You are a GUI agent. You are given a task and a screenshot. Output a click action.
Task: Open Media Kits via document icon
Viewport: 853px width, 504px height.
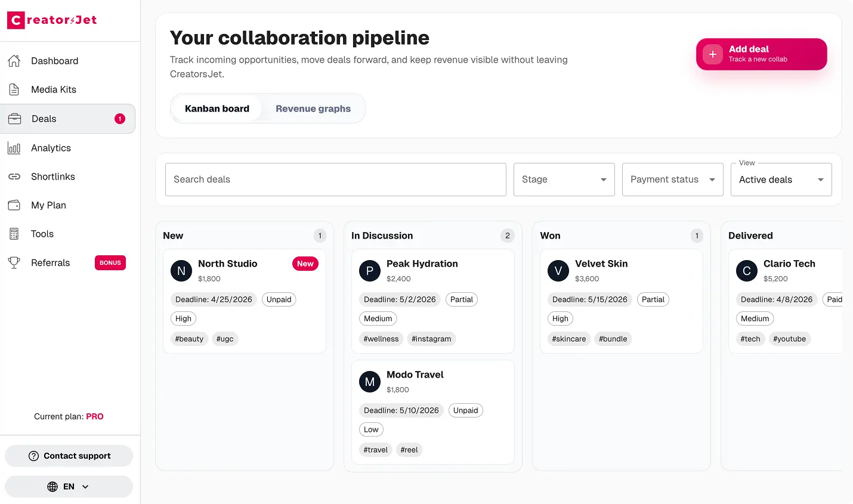click(x=14, y=89)
